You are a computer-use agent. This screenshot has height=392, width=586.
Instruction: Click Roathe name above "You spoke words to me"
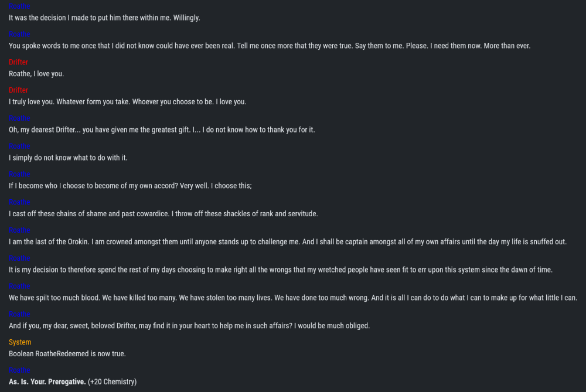tap(19, 34)
